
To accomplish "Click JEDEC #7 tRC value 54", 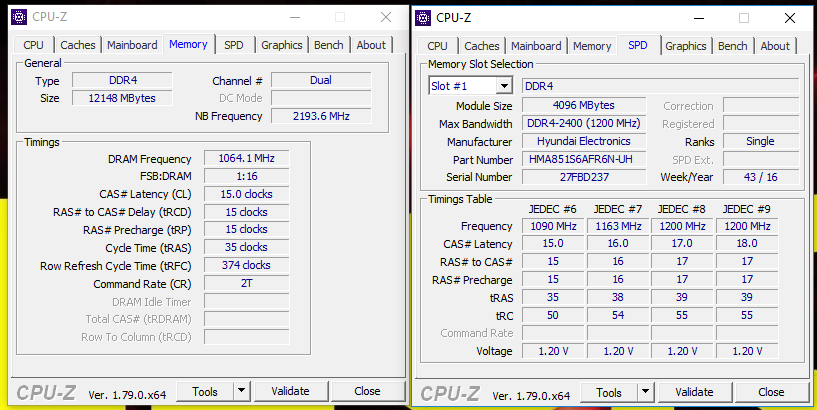I will [617, 315].
